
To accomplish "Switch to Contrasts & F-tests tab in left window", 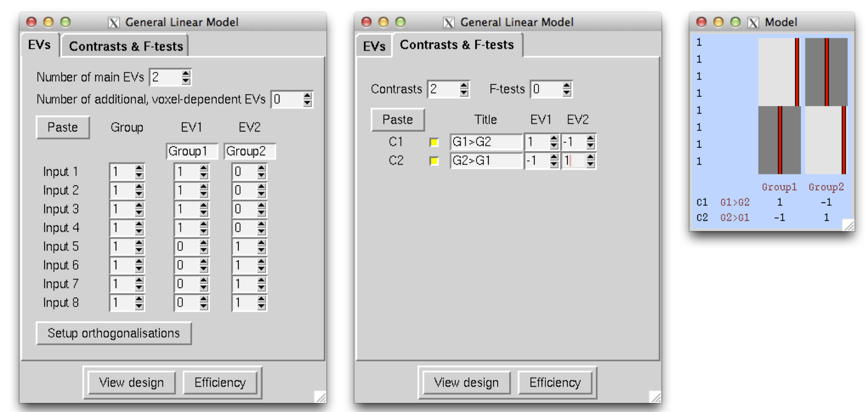I will (126, 46).
